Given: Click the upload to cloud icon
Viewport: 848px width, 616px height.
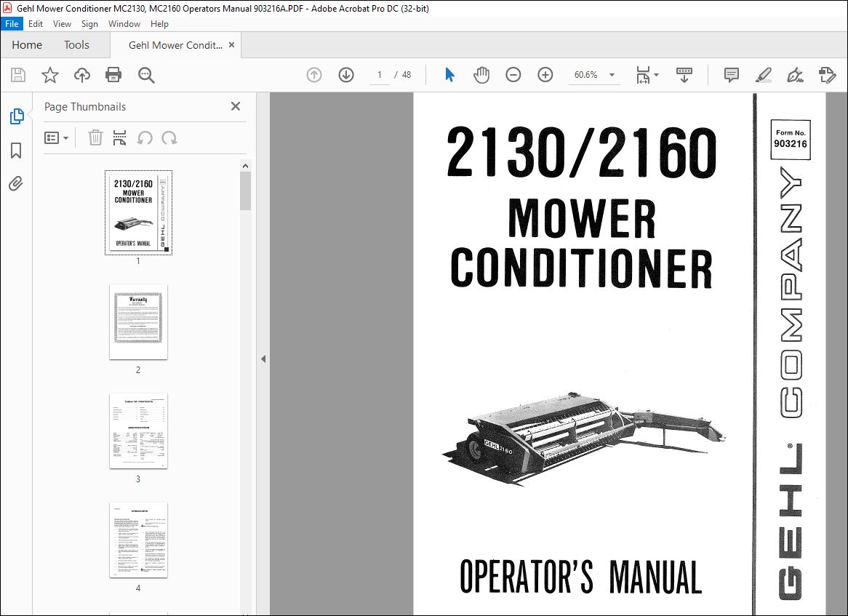Looking at the screenshot, I should [x=81, y=75].
